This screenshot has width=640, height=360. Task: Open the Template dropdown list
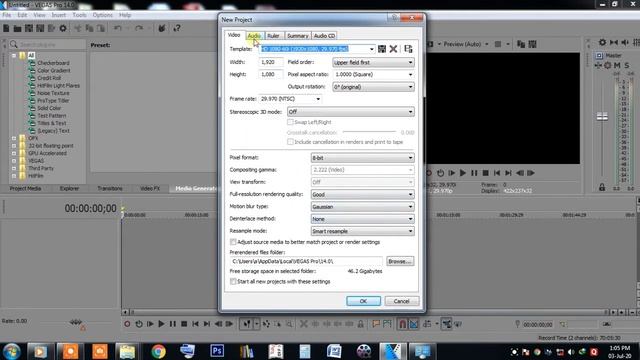371,49
